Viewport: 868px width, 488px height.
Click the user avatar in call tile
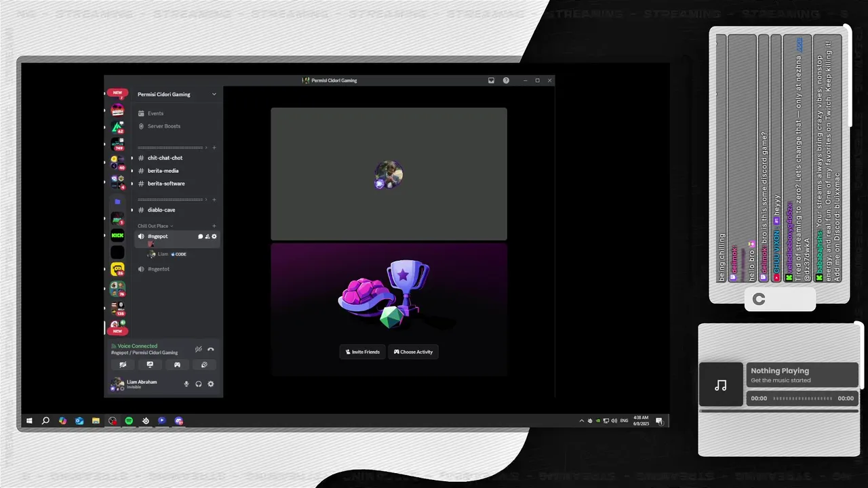389,174
